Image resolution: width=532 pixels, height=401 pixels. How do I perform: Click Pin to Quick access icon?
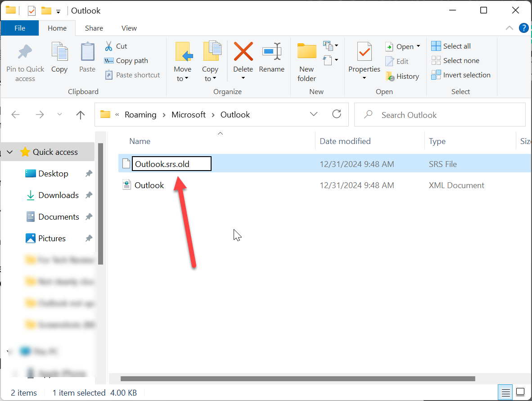[x=25, y=52]
